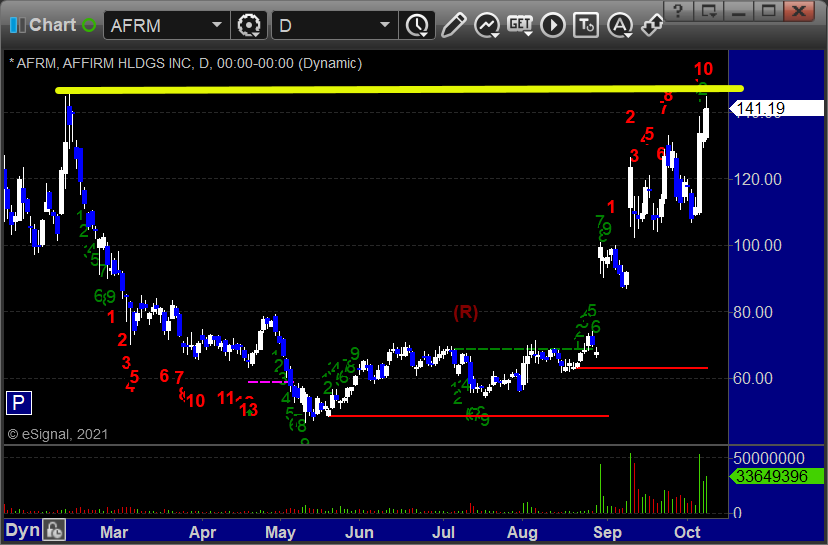Click the 80.00 price axis label
Viewport: 828px width, 545px height.
coord(752,312)
